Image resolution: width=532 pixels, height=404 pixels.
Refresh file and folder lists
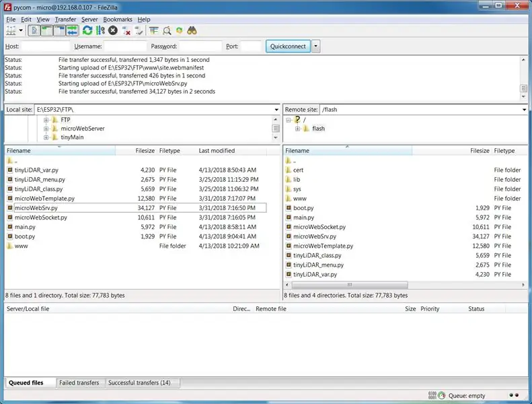(x=87, y=31)
